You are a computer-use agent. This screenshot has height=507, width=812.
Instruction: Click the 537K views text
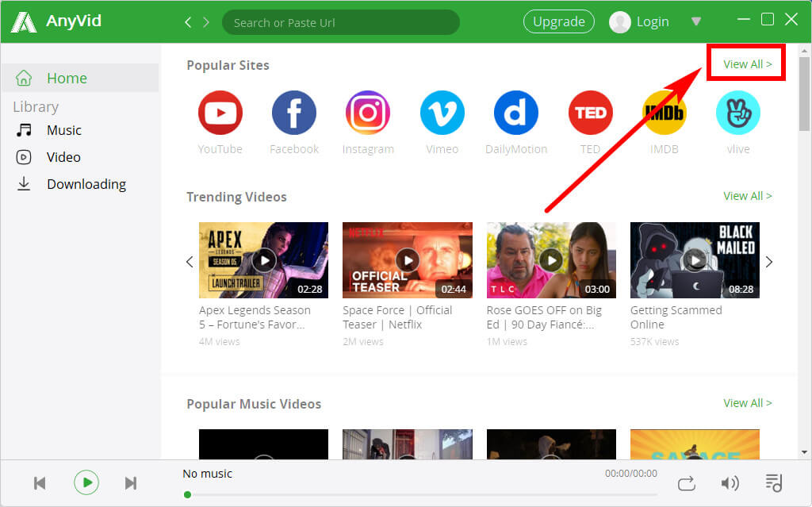click(x=654, y=342)
